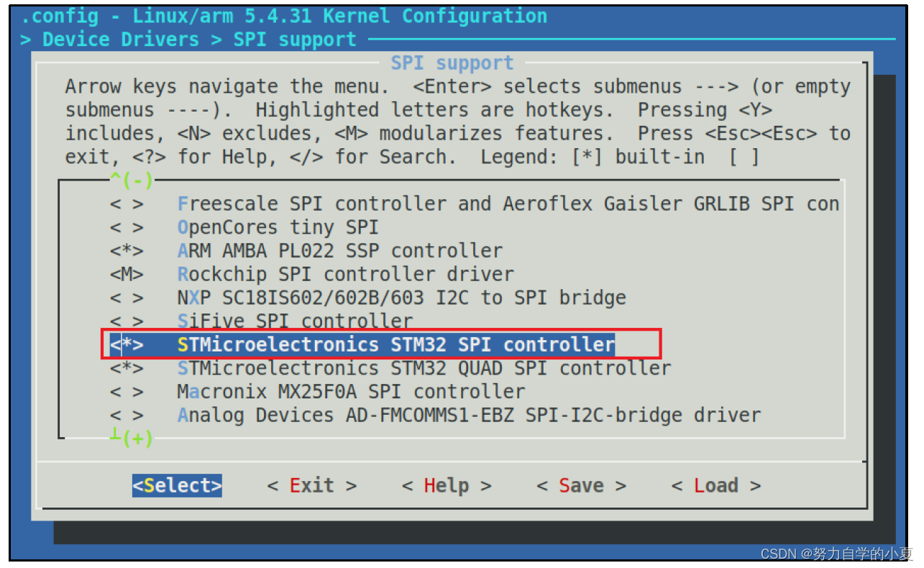Select SiFive SPI controller entry

pos(295,321)
